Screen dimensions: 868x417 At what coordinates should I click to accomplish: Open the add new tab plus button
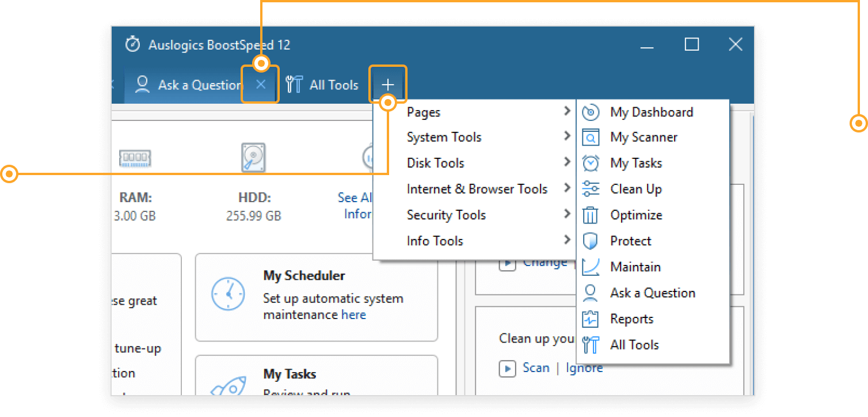pos(387,85)
